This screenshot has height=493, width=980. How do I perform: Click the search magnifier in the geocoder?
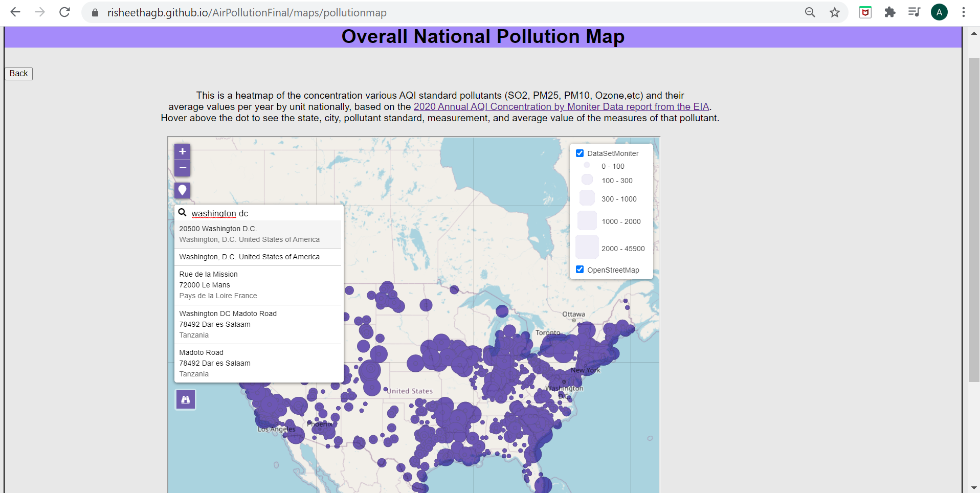[x=182, y=213]
